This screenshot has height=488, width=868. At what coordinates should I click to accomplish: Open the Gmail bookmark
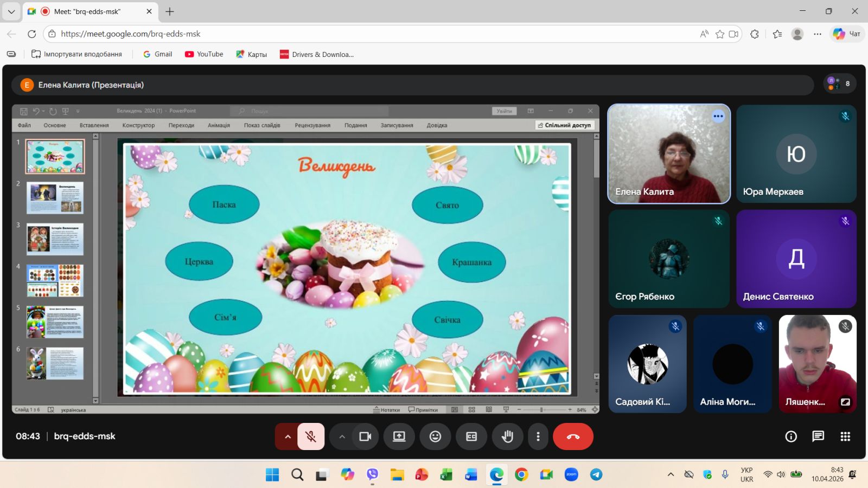pyautogui.click(x=157, y=54)
